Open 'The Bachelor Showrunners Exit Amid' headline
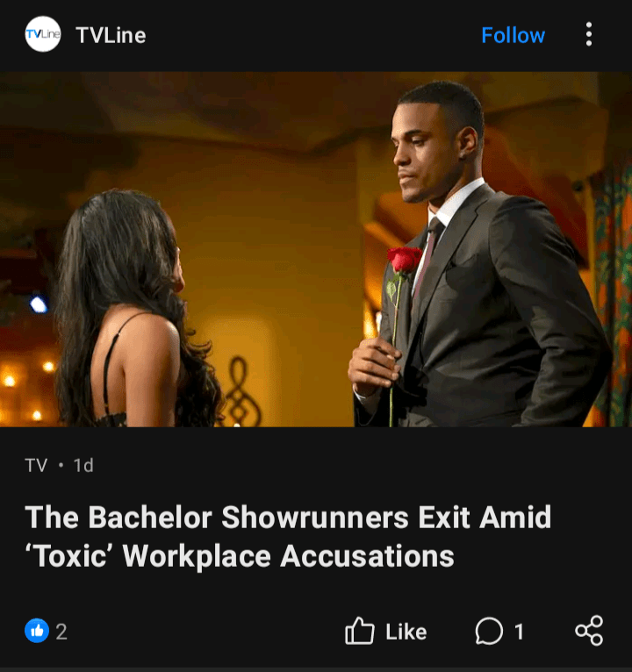 click(288, 518)
